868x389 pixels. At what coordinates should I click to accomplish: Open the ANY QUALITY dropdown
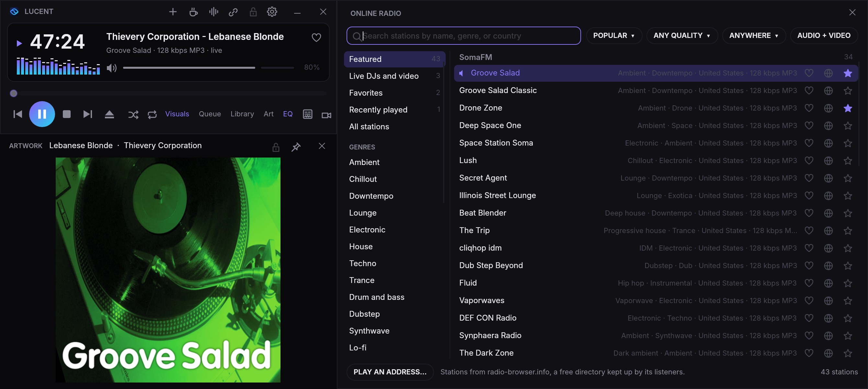click(682, 36)
